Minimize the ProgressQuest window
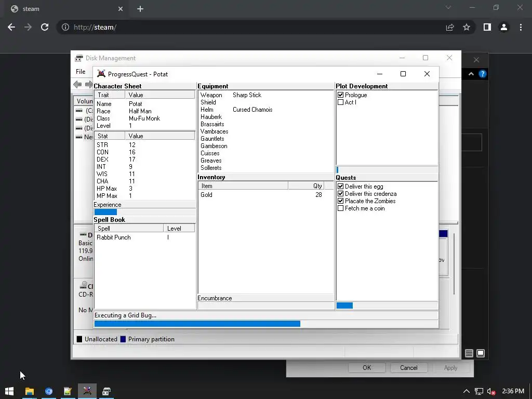Viewport: 532px width, 399px height. [380, 74]
